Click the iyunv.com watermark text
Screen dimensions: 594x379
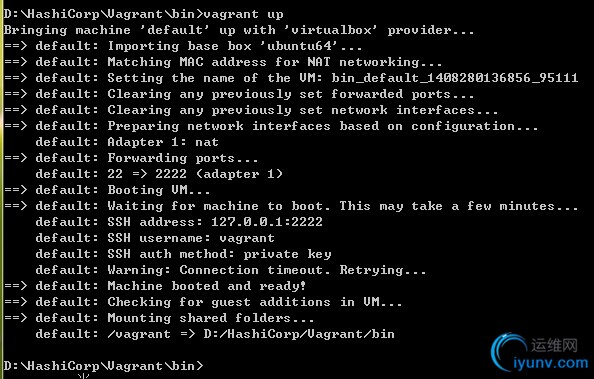[551, 363]
